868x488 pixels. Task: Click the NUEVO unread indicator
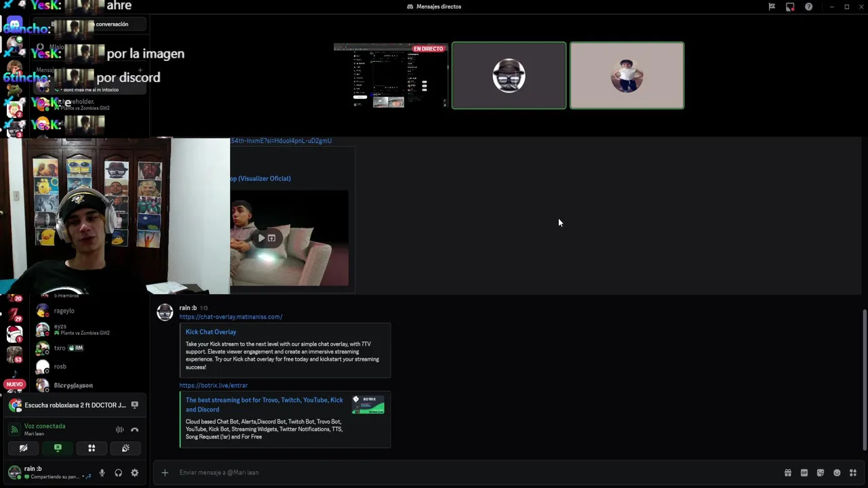click(14, 384)
